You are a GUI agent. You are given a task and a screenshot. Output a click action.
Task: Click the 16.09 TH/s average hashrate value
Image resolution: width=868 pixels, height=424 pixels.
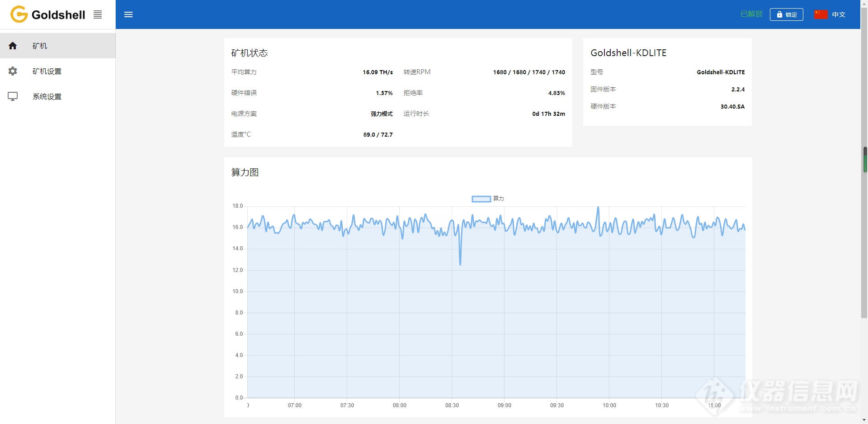(x=377, y=72)
